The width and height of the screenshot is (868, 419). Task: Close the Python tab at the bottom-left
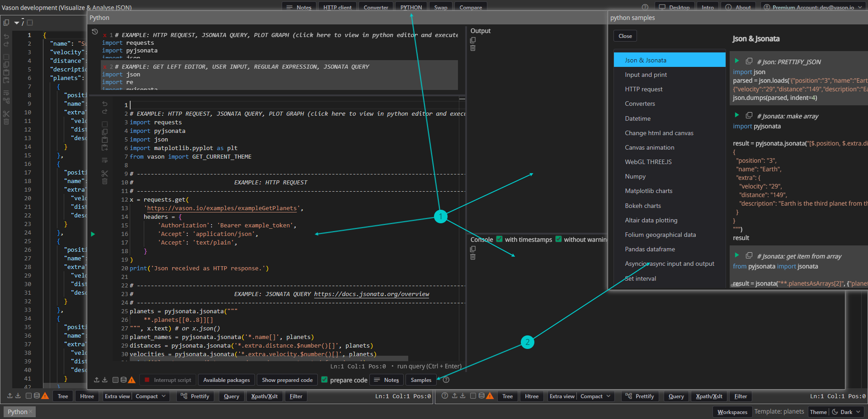[31, 412]
